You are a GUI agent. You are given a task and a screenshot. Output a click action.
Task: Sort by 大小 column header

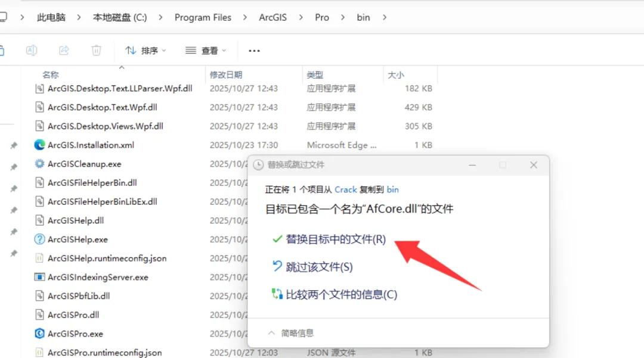click(x=396, y=75)
